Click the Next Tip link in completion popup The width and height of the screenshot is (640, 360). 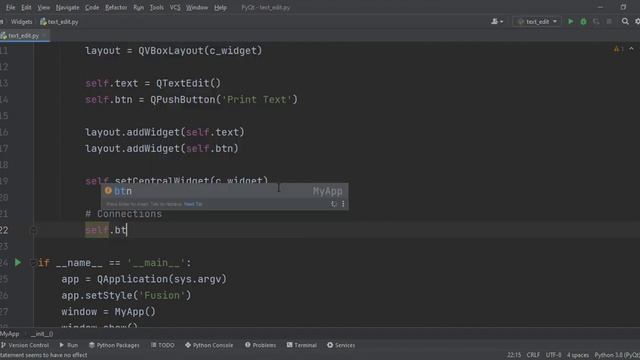coord(193,204)
